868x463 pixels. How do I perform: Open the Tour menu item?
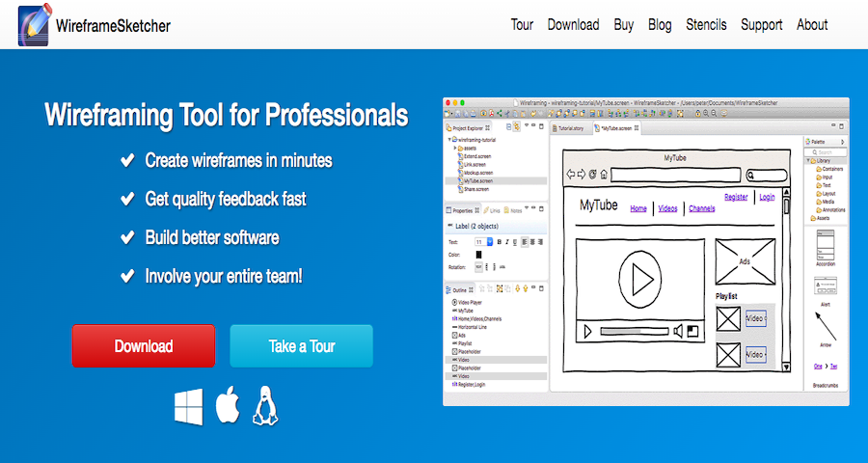[522, 25]
